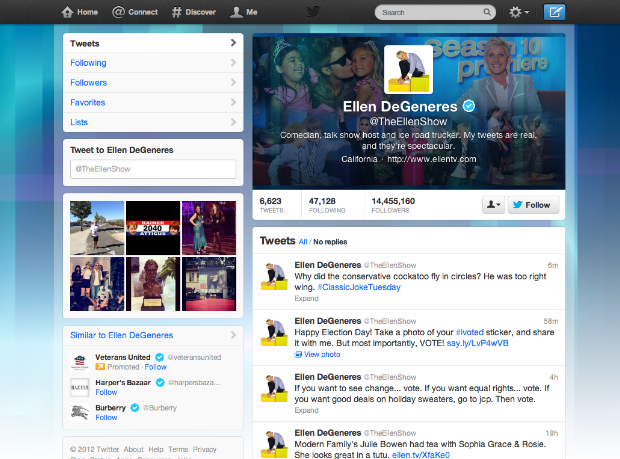Compose a new tweet with blue button
620x459 pixels.
(x=554, y=12)
